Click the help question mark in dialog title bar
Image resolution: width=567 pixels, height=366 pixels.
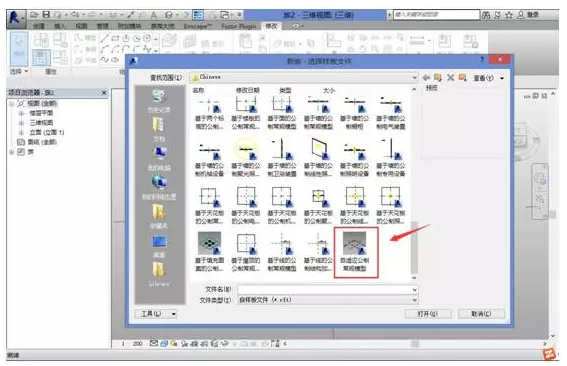[x=482, y=60]
